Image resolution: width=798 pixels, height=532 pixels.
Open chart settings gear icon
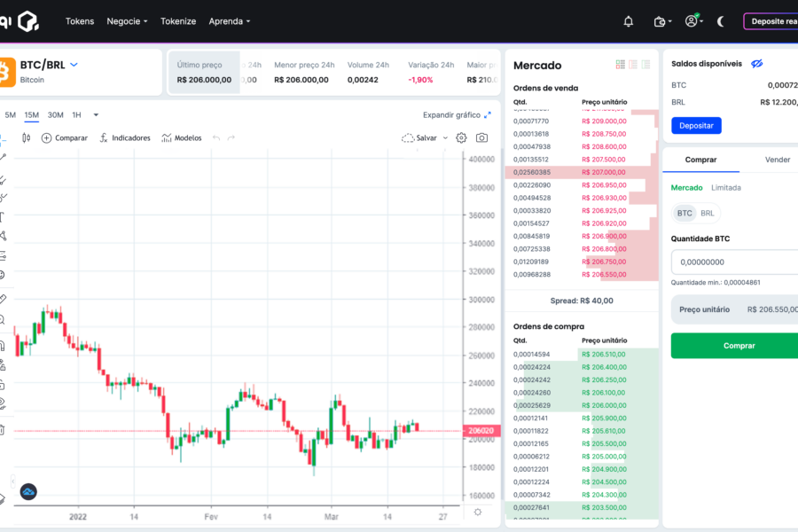461,138
